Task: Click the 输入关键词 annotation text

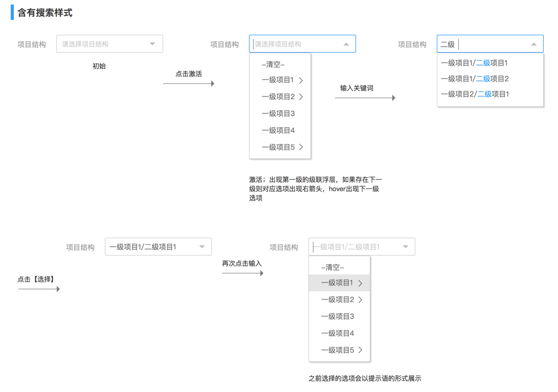Action: tap(357, 88)
